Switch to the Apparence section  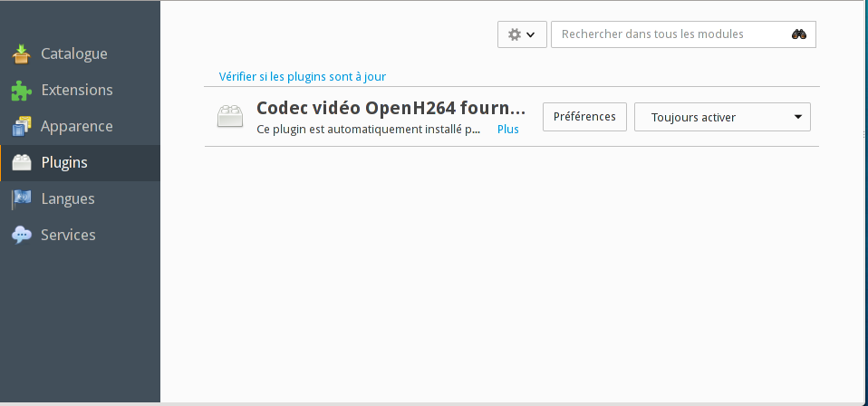pyautogui.click(x=81, y=126)
